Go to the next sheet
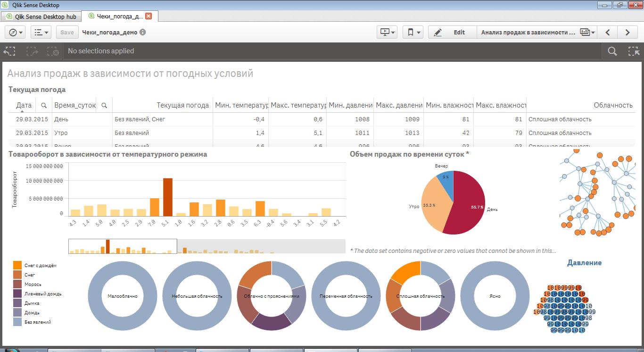 coord(627,32)
